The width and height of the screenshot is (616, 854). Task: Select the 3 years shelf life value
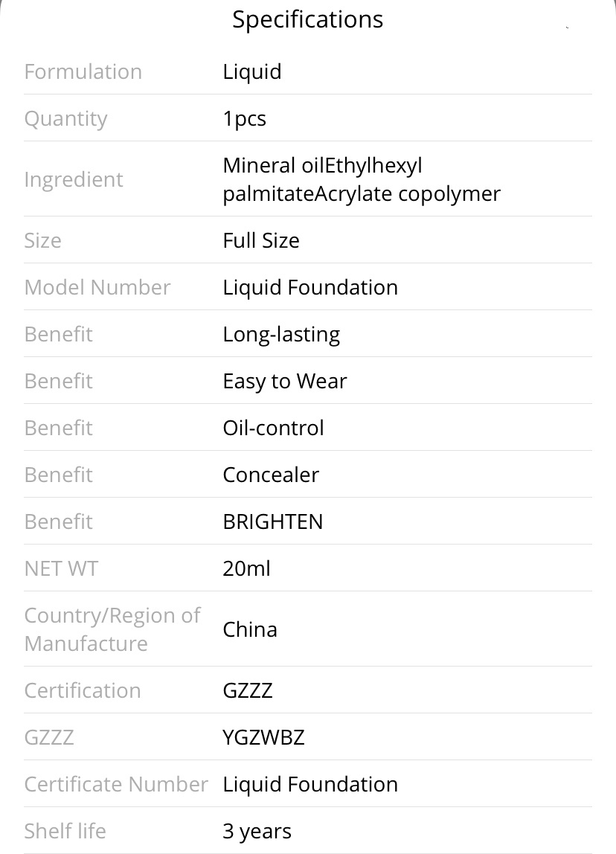coord(257,832)
